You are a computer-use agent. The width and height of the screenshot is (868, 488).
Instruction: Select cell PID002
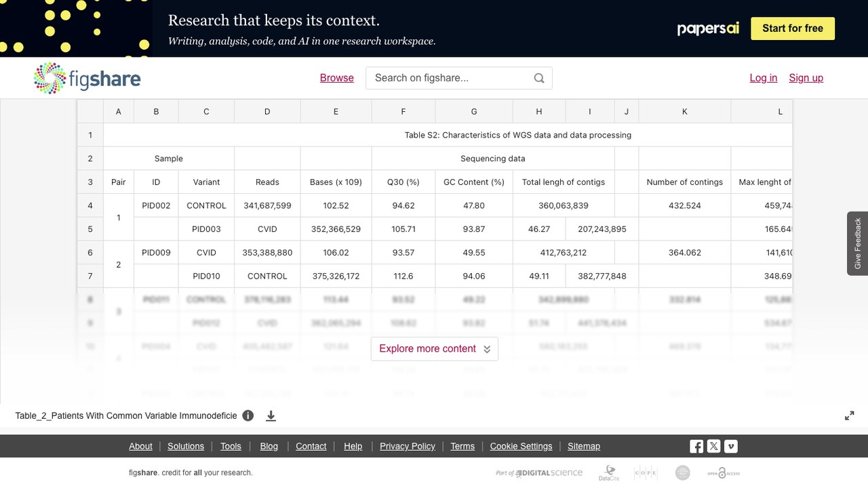click(156, 205)
